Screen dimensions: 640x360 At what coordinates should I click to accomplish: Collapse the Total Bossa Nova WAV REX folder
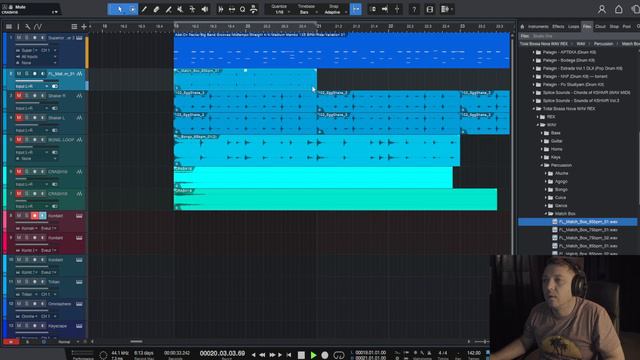click(x=533, y=109)
